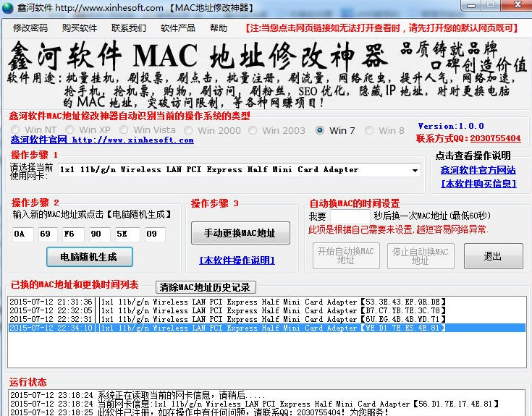Screen dimensions: 532x416
Task: Click the 退出 button
Action: (x=494, y=256)
